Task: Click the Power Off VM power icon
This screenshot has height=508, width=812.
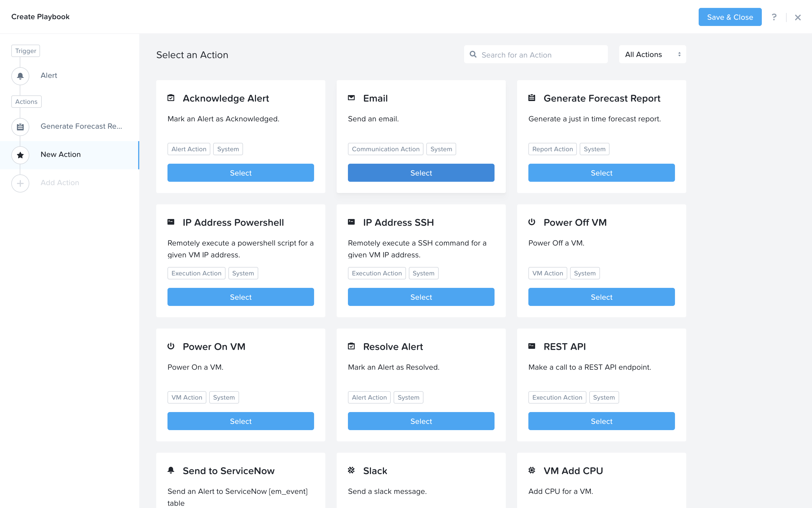Action: point(532,222)
